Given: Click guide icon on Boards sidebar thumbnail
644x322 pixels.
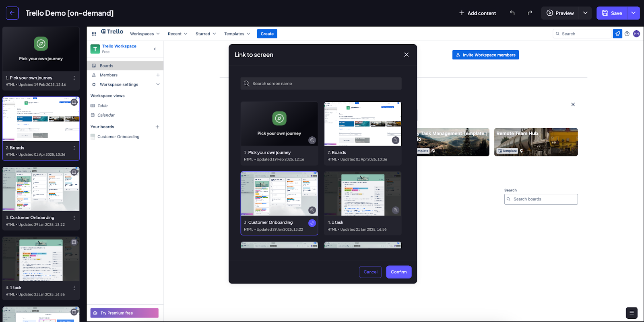Looking at the screenshot, I should click(74, 102).
